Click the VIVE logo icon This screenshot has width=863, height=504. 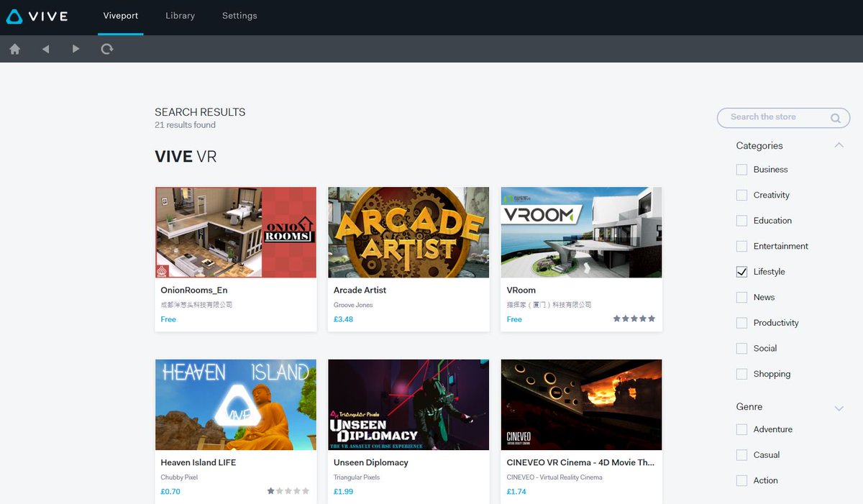[x=14, y=17]
